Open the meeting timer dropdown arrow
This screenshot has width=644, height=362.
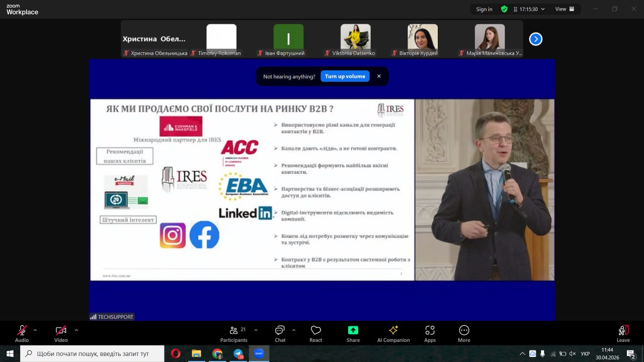click(543, 9)
